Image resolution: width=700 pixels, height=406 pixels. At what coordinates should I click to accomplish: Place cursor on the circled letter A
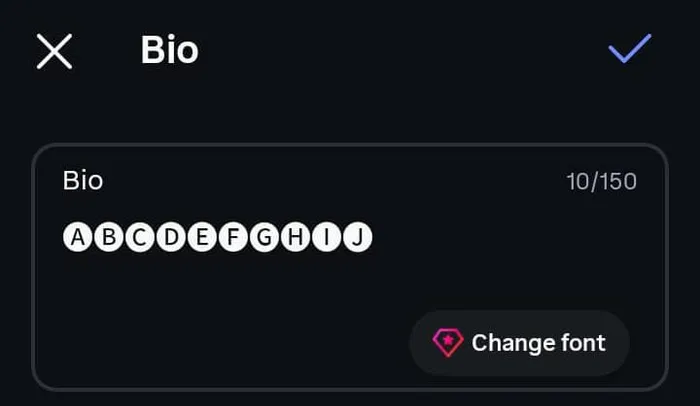pyautogui.click(x=78, y=237)
